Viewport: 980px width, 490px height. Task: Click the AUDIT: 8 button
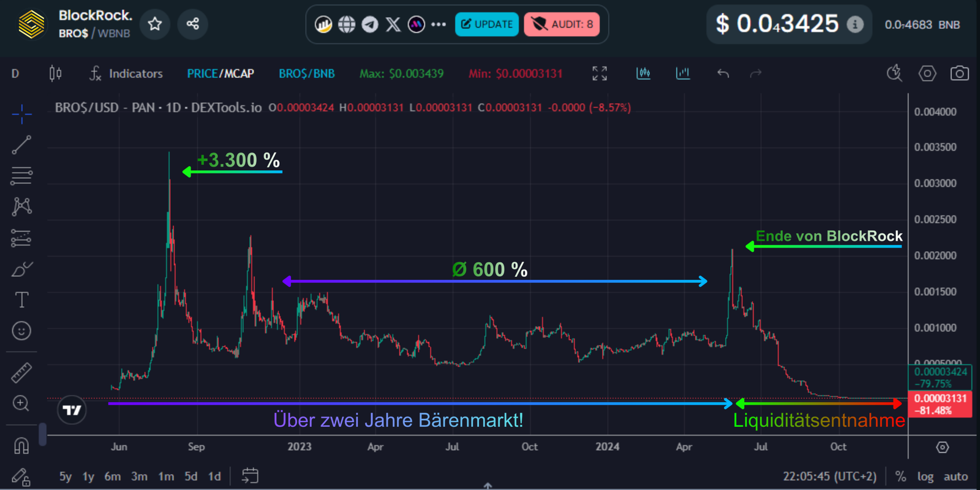pos(562,24)
